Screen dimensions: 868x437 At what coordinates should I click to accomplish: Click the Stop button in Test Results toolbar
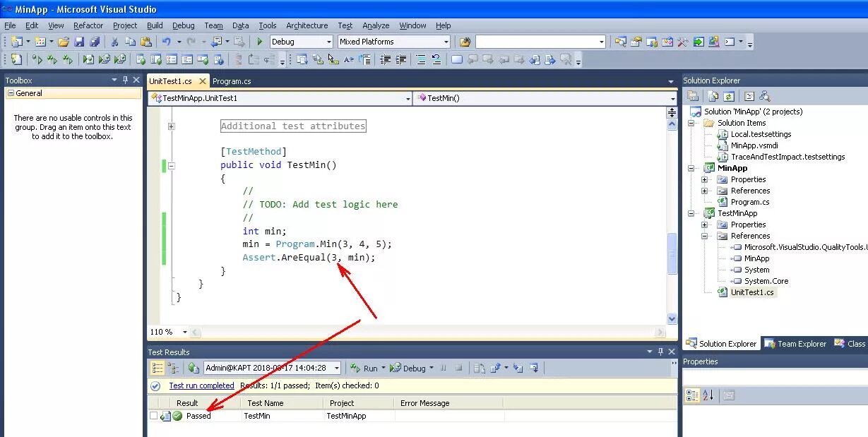pos(458,368)
